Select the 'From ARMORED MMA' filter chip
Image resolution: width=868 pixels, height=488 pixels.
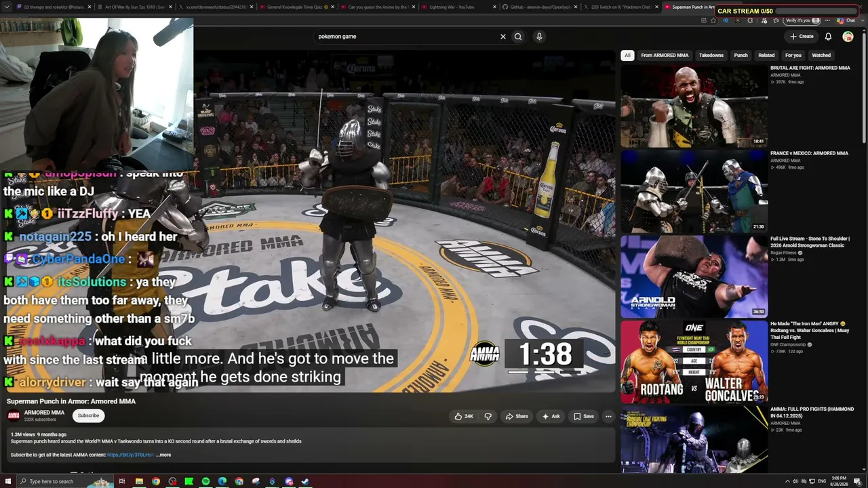(665, 56)
